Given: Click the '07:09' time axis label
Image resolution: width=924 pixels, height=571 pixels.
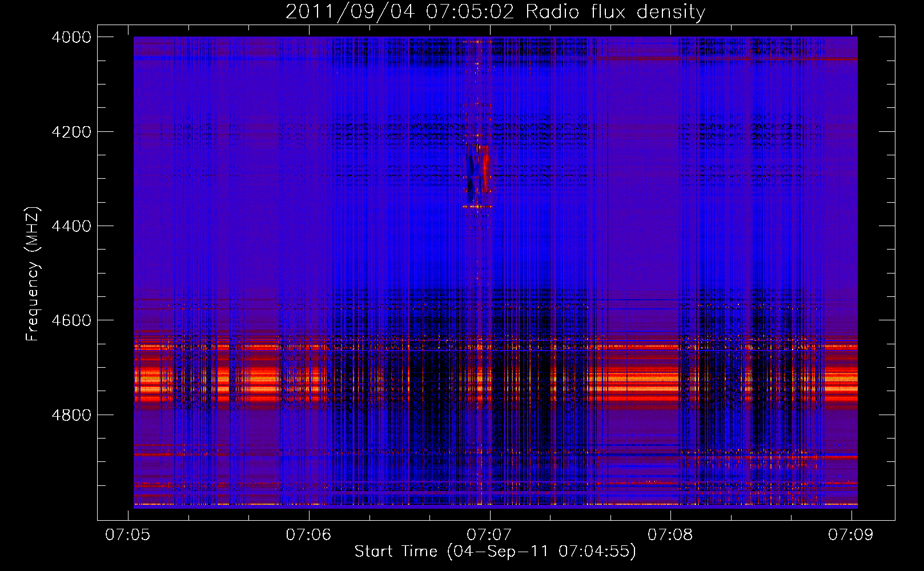Looking at the screenshot, I should pyautogui.click(x=851, y=534).
